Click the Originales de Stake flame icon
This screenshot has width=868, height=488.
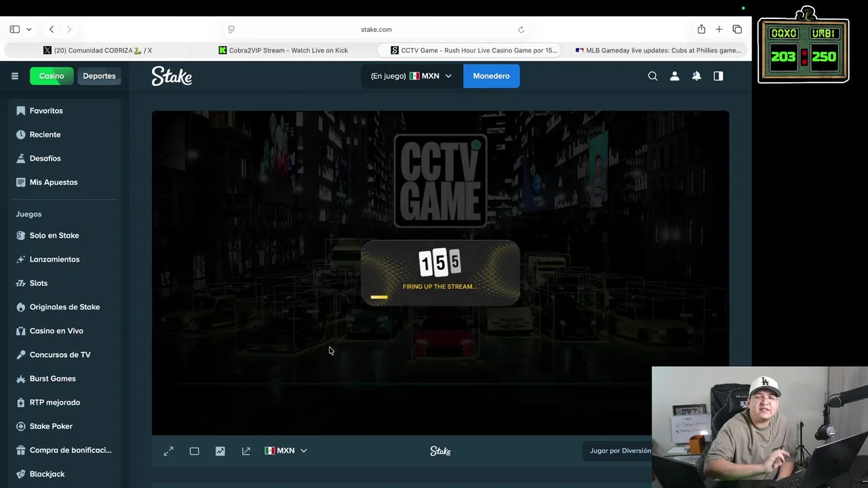pos(20,306)
